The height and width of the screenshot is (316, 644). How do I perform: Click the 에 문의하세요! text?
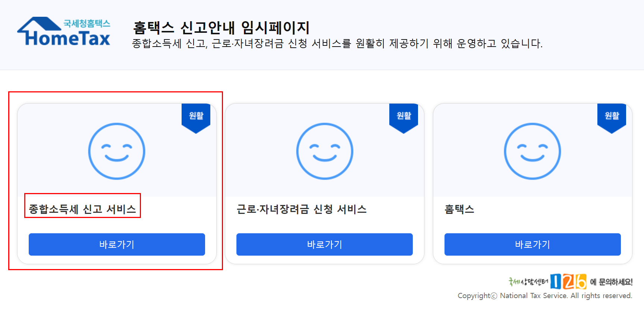point(611,282)
